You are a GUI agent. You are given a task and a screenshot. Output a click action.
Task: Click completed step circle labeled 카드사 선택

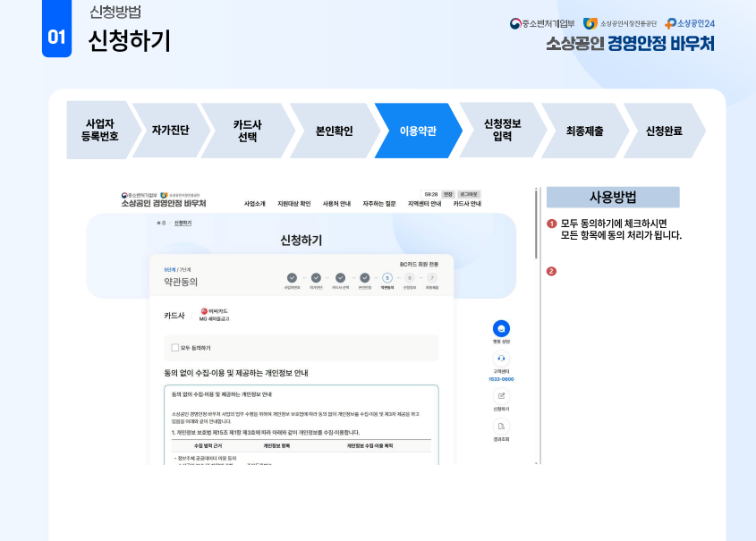click(340, 278)
